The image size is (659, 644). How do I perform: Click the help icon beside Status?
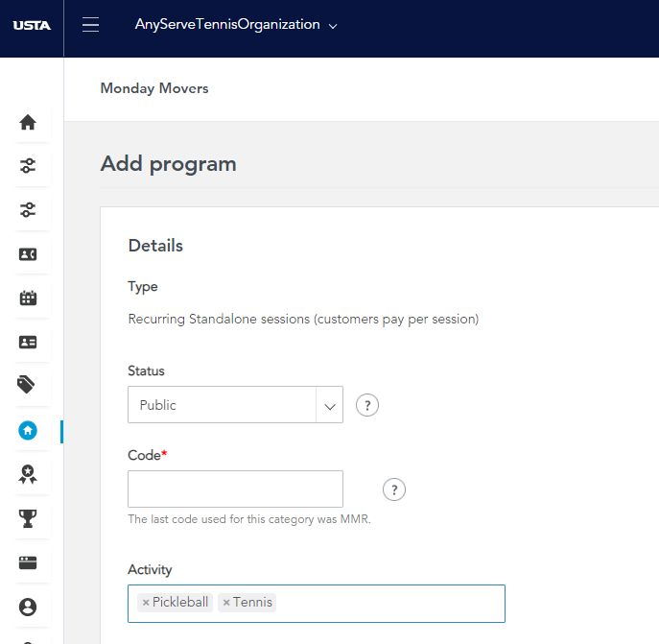tap(367, 405)
